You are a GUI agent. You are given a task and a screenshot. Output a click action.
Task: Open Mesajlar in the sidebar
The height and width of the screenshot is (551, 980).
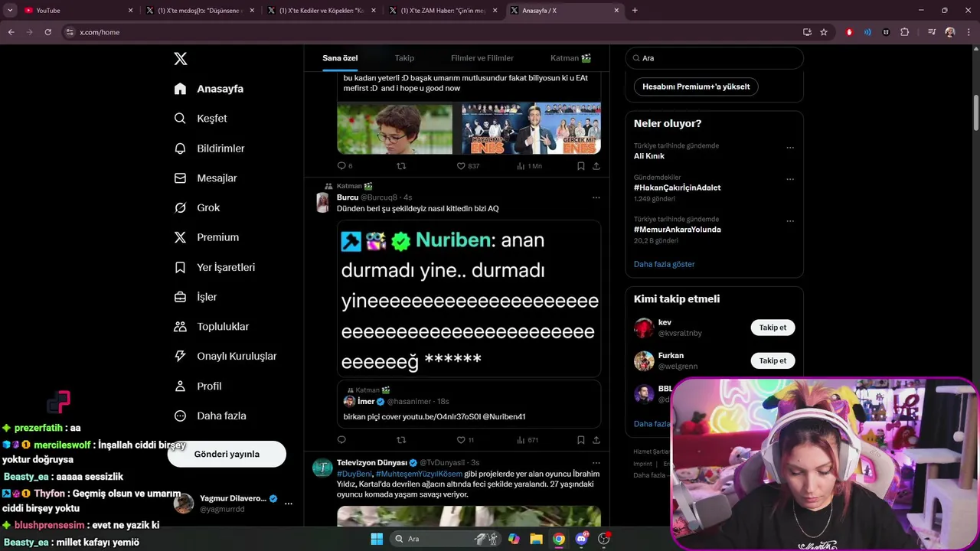tap(205, 178)
